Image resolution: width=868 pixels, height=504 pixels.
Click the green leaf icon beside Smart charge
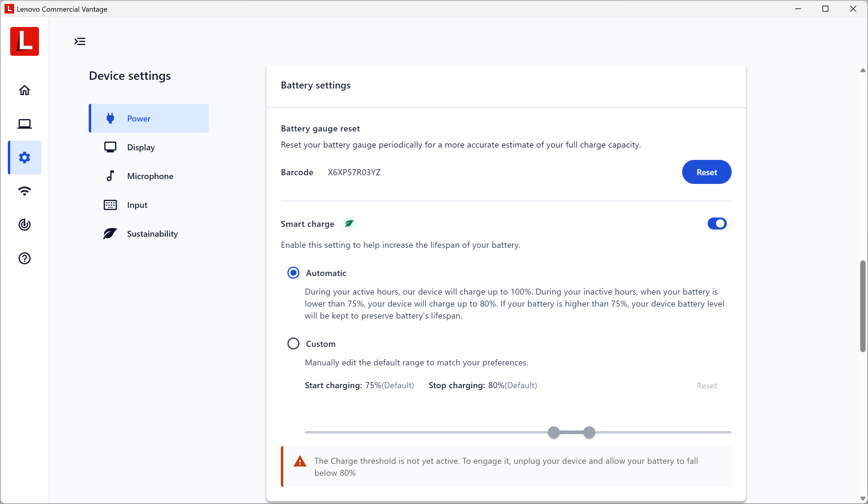[349, 224]
